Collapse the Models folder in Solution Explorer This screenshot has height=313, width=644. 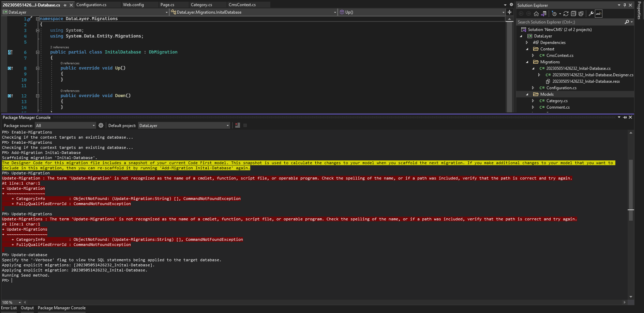click(527, 94)
